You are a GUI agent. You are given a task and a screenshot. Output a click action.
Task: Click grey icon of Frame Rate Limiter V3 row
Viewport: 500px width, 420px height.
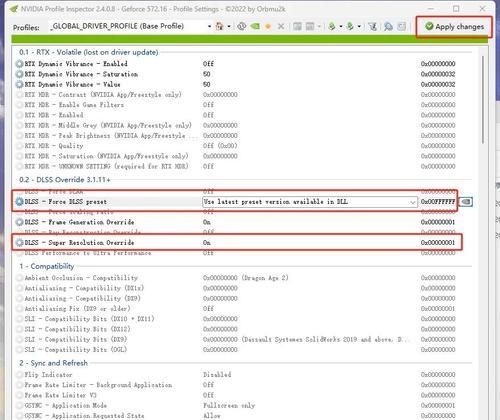[20, 395]
